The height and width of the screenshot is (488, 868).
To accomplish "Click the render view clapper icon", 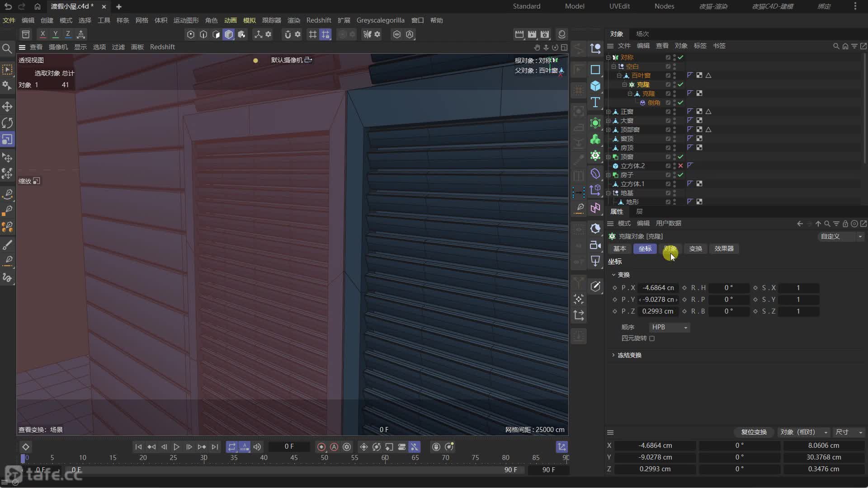I will tap(519, 34).
